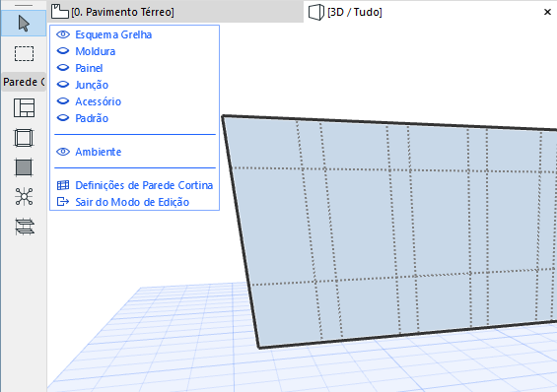Select the curtain wall Scheme grid tool

[24, 107]
